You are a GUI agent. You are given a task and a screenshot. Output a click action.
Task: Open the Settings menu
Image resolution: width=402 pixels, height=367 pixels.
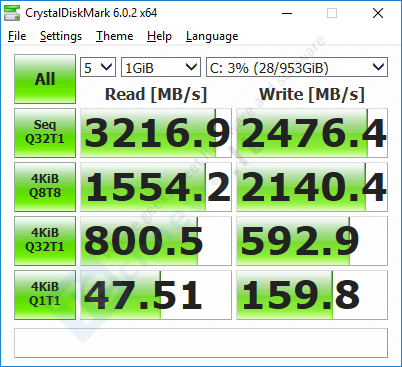click(61, 36)
